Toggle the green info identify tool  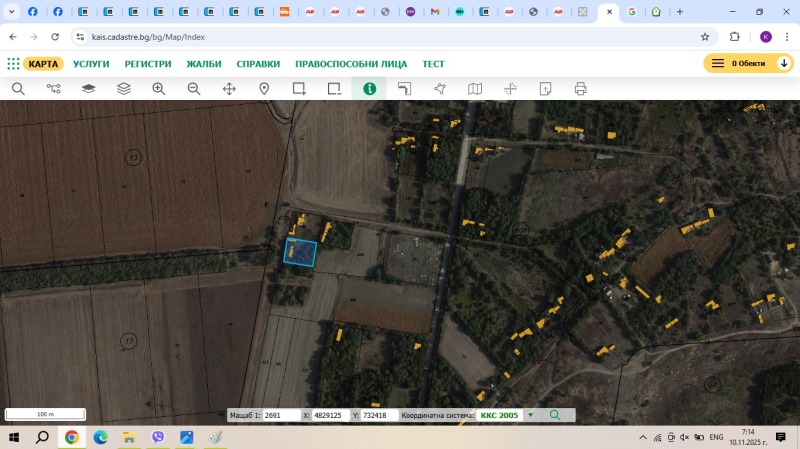(369, 89)
